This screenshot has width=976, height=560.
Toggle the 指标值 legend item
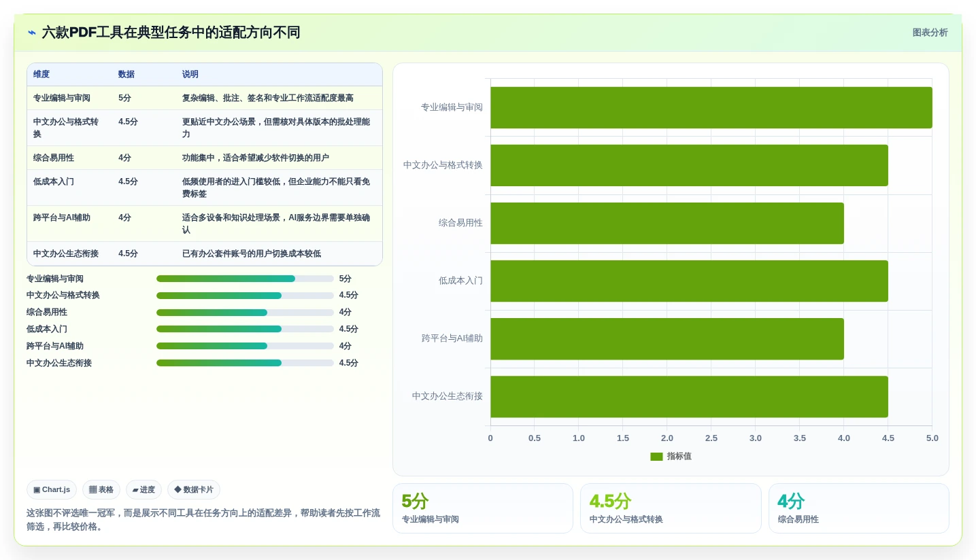click(671, 457)
